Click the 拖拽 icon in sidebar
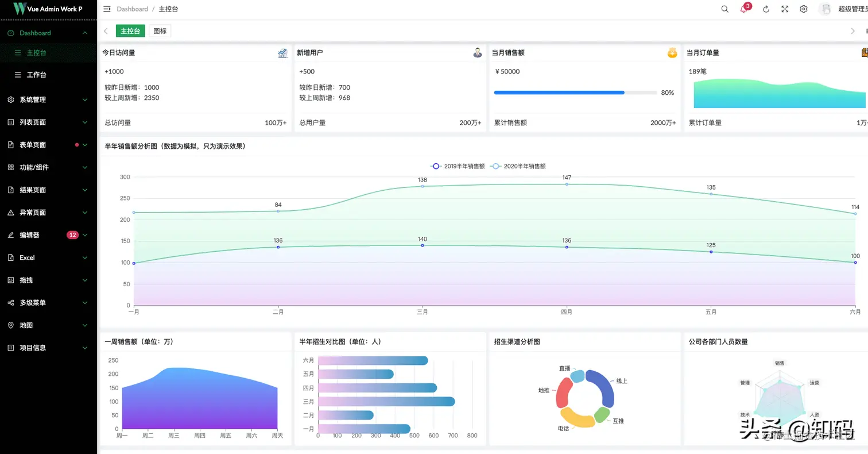The image size is (868, 454). [x=11, y=280]
